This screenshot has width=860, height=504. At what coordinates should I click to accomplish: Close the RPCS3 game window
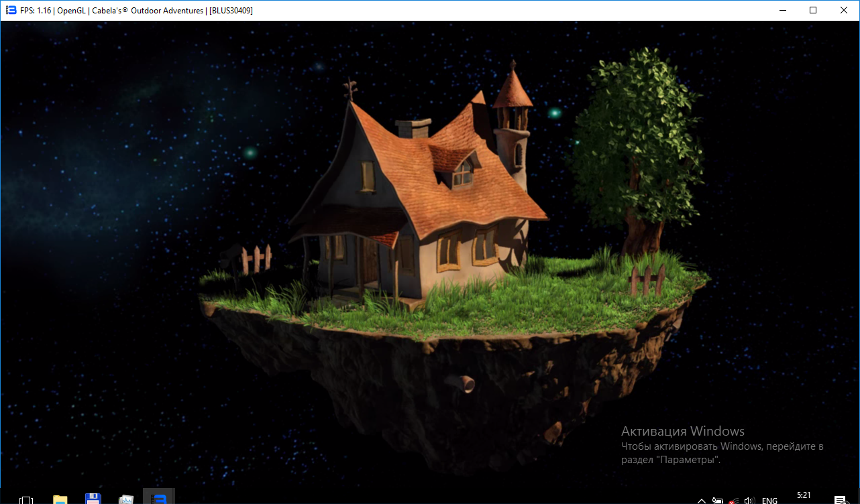tap(844, 10)
